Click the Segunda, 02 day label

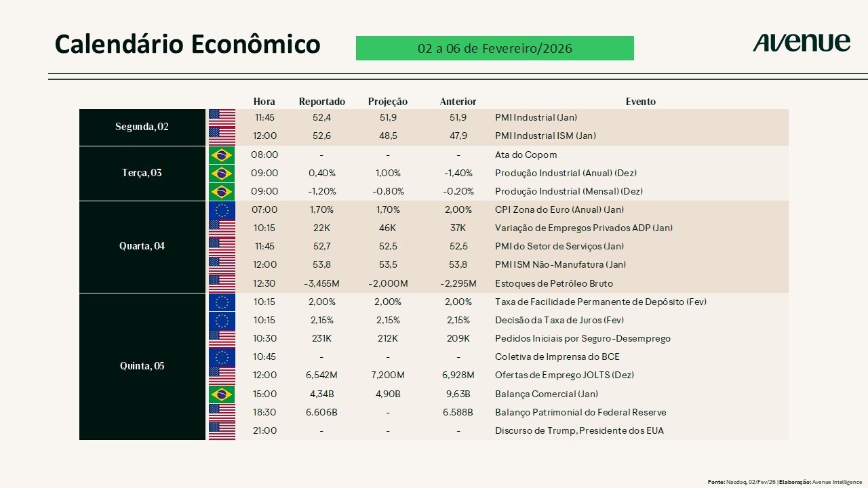pos(142,127)
